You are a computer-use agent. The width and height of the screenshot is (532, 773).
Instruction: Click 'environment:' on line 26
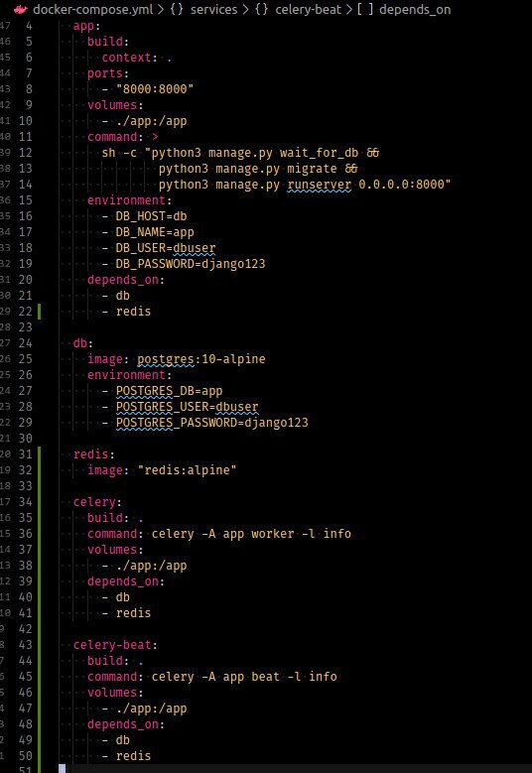(x=130, y=375)
